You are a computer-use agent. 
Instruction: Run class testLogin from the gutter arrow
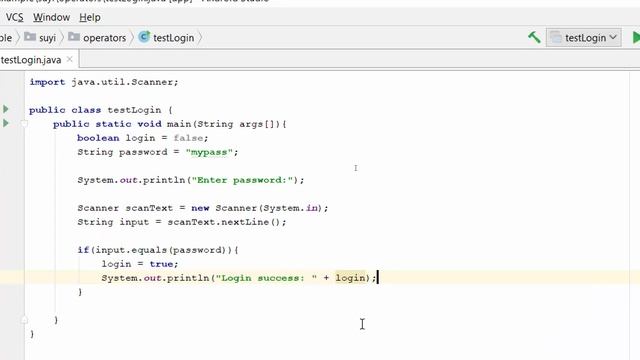point(6,109)
